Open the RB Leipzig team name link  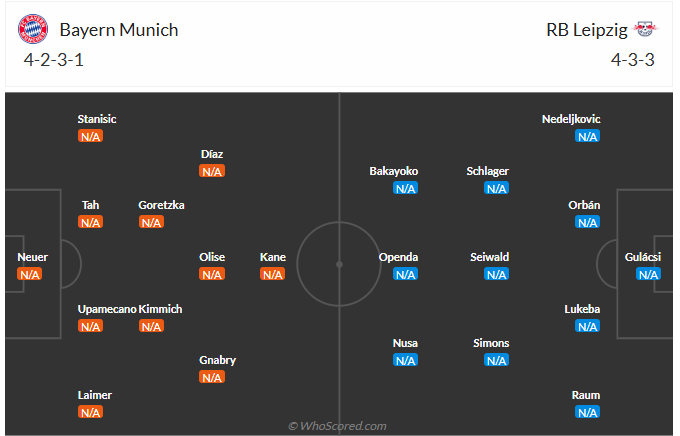585,30
